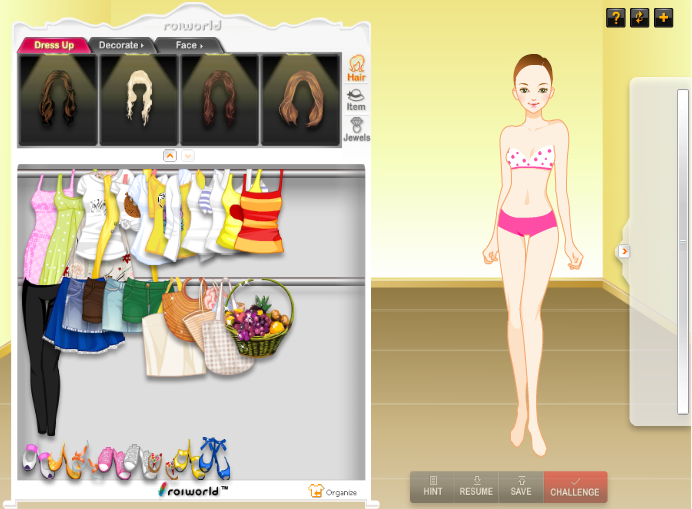This screenshot has width=692, height=509.
Task: Select the blue ribbon high heels
Action: (213, 459)
